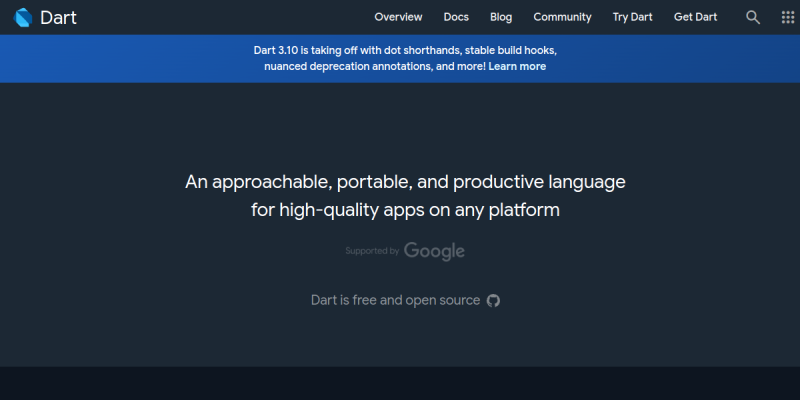Click the Dart bird logo icon
The image size is (800, 400).
[24, 17]
